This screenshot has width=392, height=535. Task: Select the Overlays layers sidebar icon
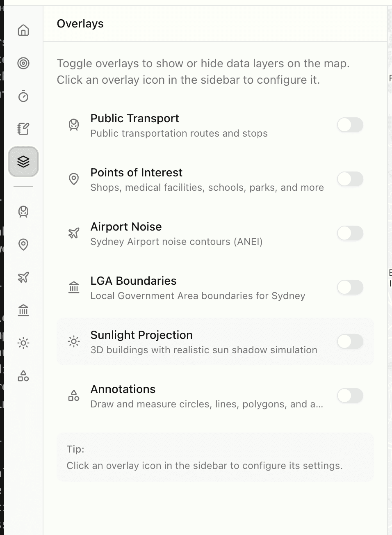(x=23, y=162)
